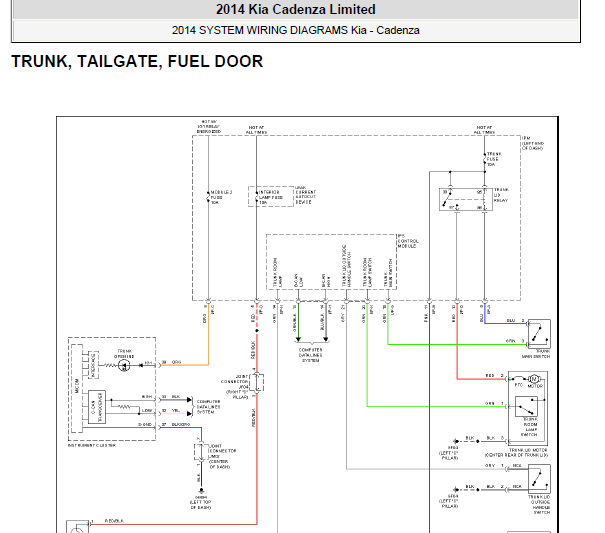Viewport: 605px width, 533px height.
Task: Click the Joint Connector JF04 symbol
Action: (x=257, y=382)
